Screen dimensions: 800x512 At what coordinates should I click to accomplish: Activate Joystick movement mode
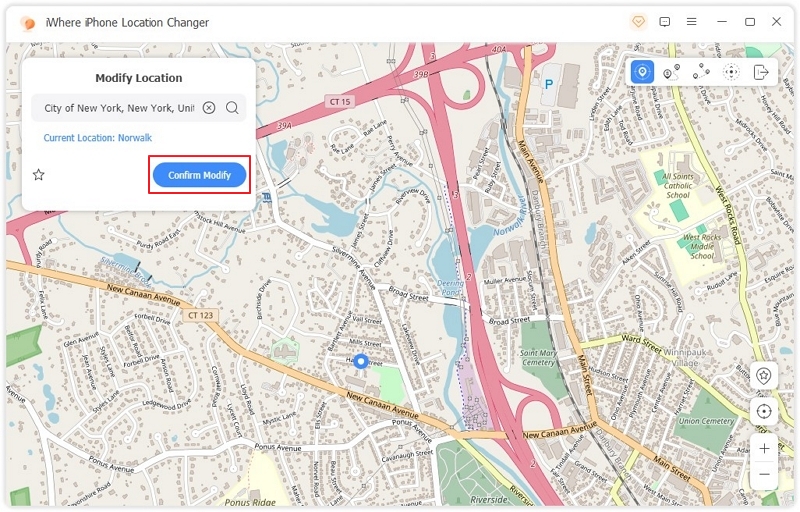(x=731, y=72)
